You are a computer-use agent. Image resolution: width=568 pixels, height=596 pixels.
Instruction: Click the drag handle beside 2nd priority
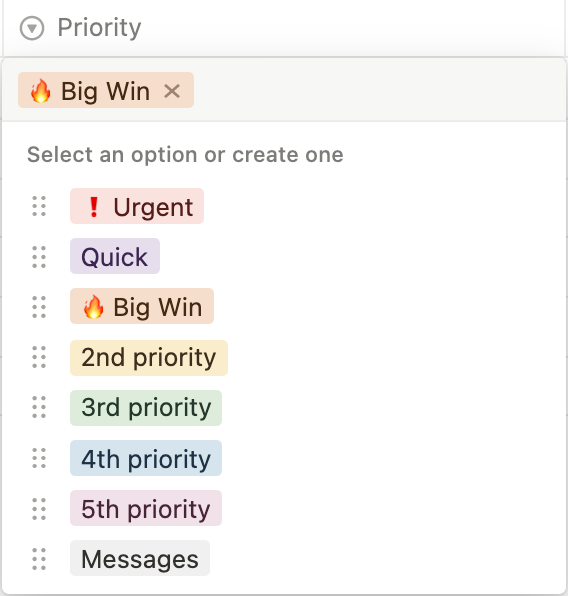pyautogui.click(x=39, y=357)
